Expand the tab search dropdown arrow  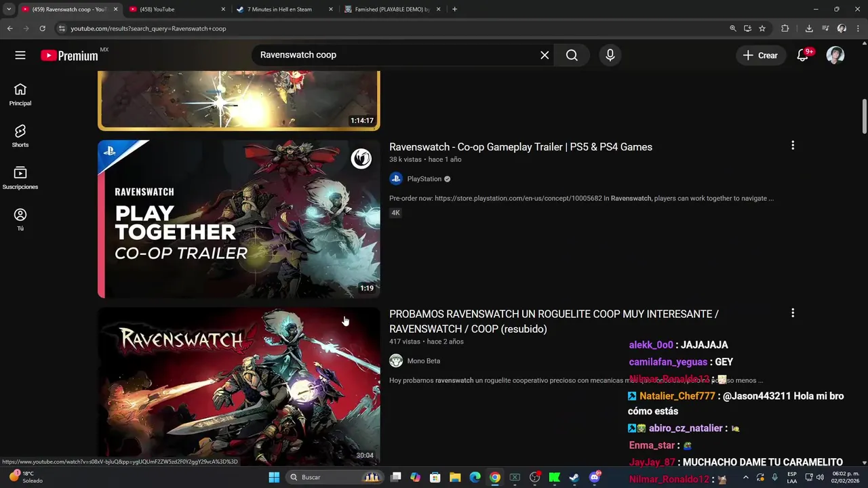pyautogui.click(x=8, y=9)
